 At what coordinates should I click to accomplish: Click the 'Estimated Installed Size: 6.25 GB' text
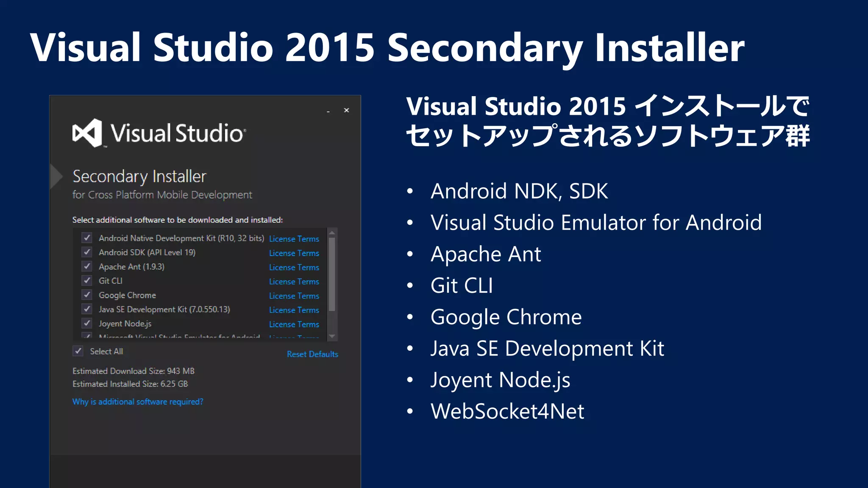pos(130,384)
